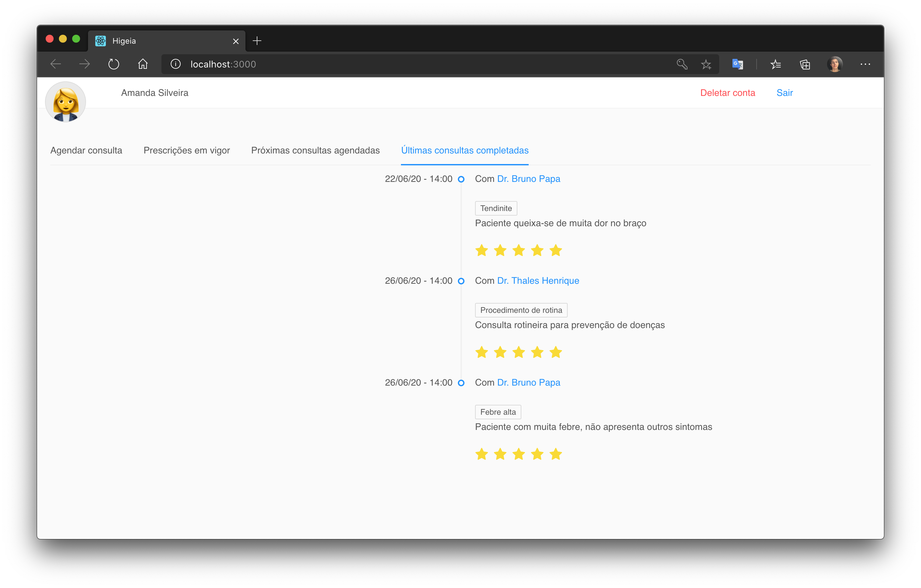This screenshot has height=588, width=921.
Task: Click the browser profile avatar
Action: click(x=835, y=64)
